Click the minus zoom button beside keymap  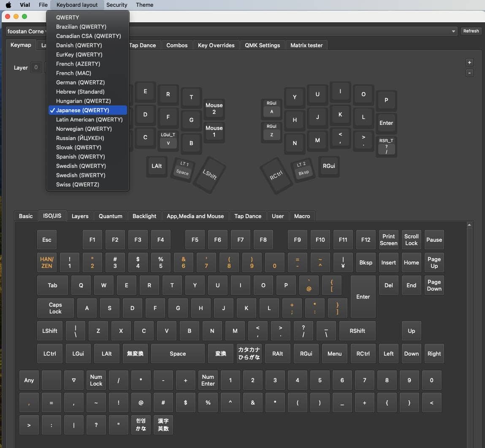[x=469, y=73]
